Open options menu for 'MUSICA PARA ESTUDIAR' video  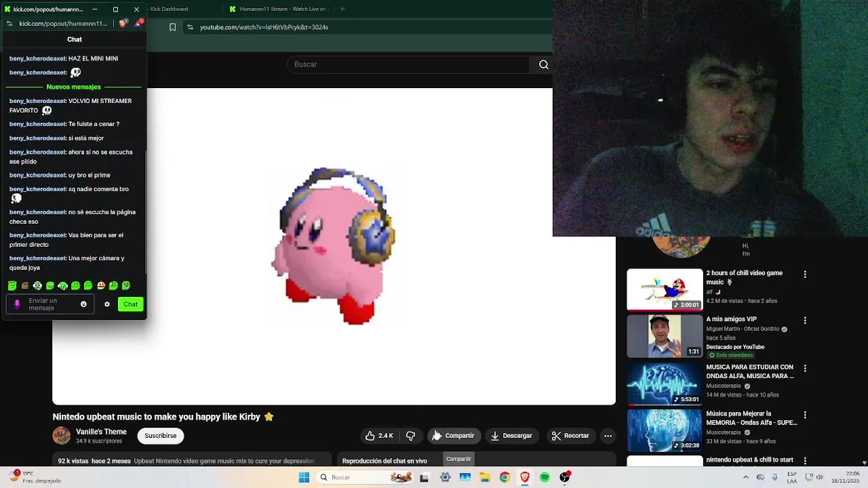[805, 368]
